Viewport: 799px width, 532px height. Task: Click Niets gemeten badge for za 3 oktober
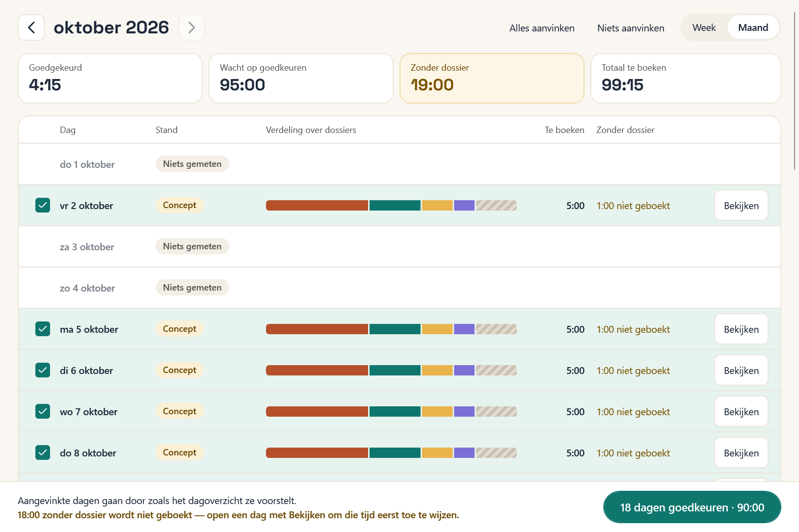coord(192,246)
